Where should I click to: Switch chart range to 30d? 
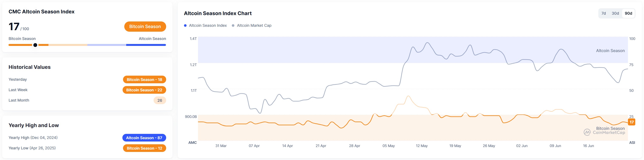point(615,14)
